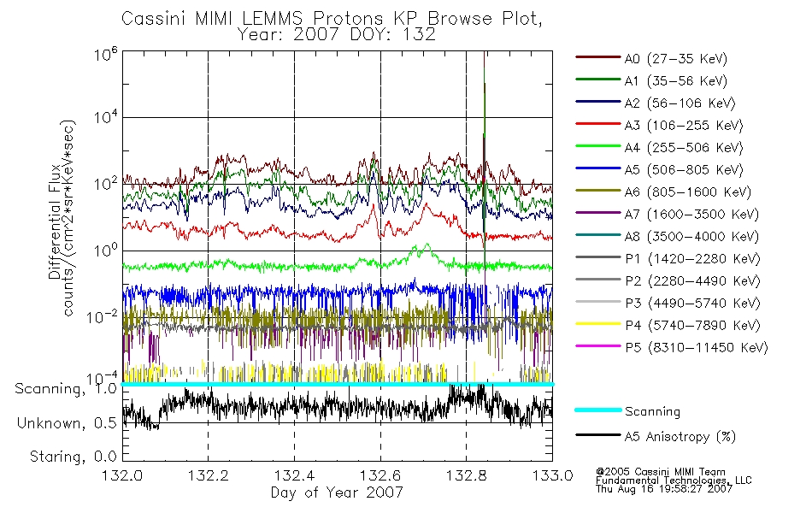Click the 132.8 x-axis tick label

coord(467,475)
